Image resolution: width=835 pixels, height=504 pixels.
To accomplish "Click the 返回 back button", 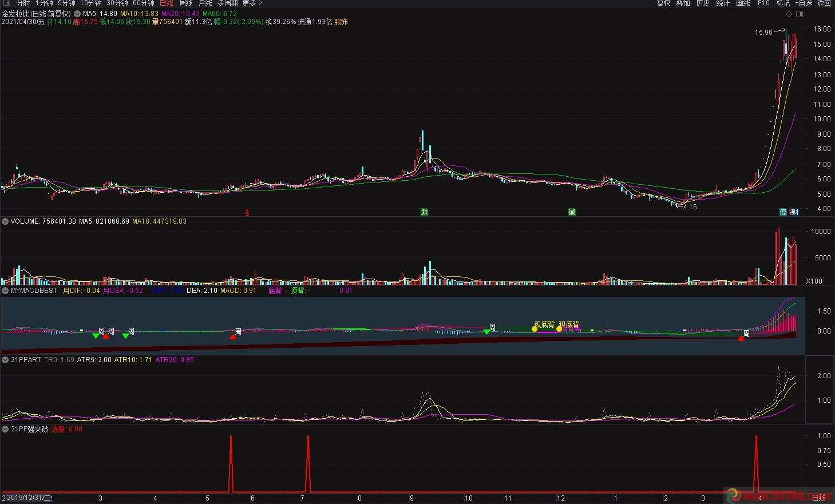I will tap(824, 3).
